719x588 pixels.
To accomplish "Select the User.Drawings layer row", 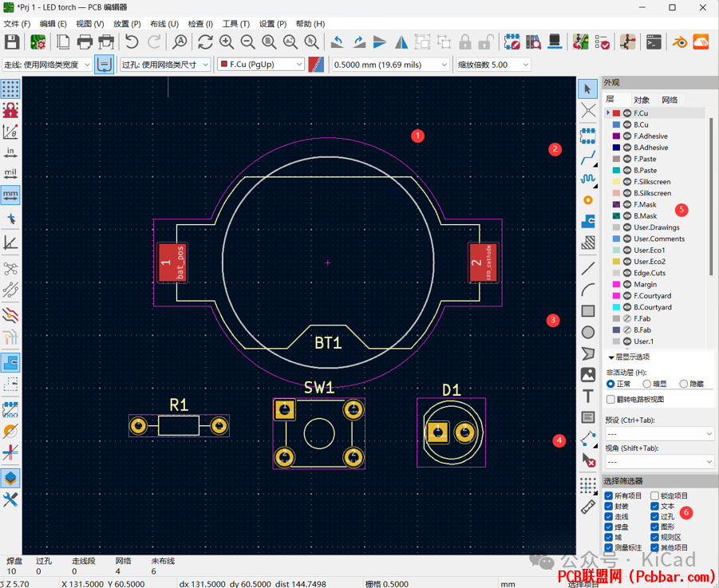I will pyautogui.click(x=656, y=227).
